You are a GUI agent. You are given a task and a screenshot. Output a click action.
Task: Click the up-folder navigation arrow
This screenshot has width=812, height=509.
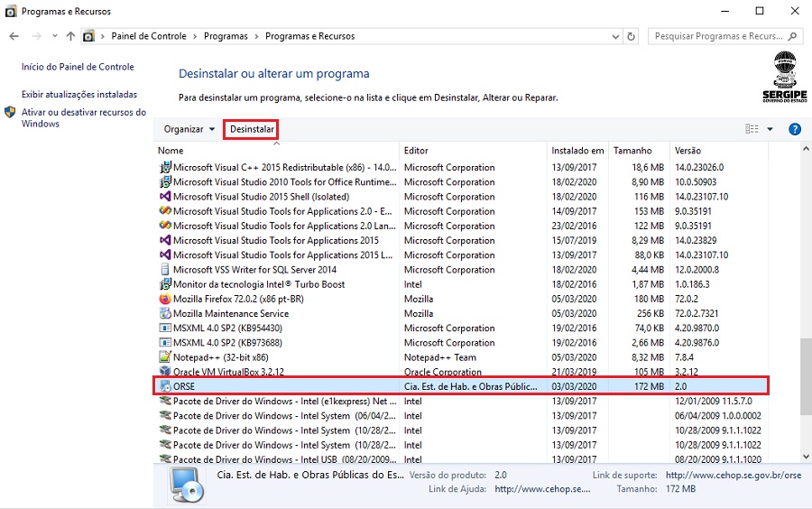coord(70,36)
